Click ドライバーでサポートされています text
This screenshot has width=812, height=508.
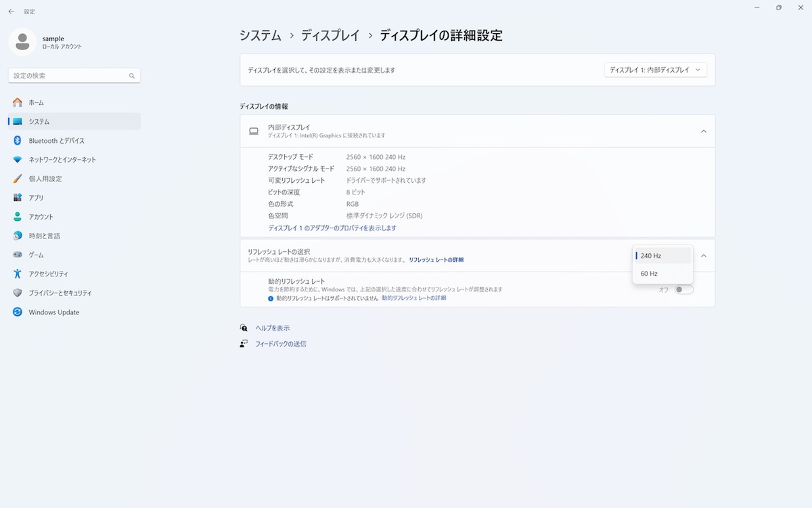[x=386, y=181]
